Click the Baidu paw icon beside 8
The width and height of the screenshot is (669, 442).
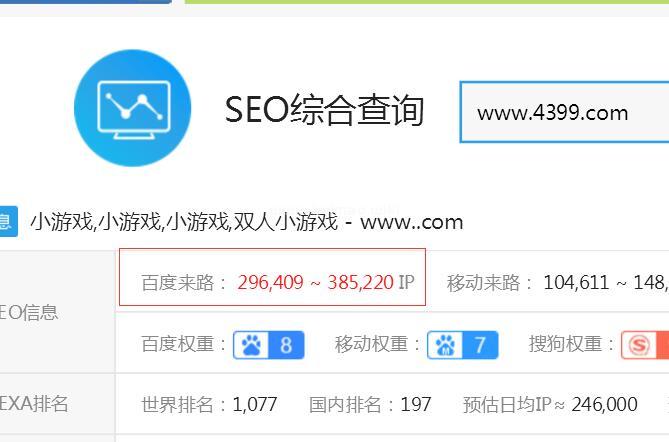pyautogui.click(x=252, y=345)
